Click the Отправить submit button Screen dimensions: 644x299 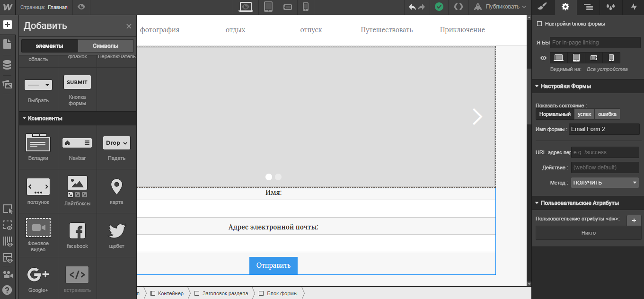(273, 265)
